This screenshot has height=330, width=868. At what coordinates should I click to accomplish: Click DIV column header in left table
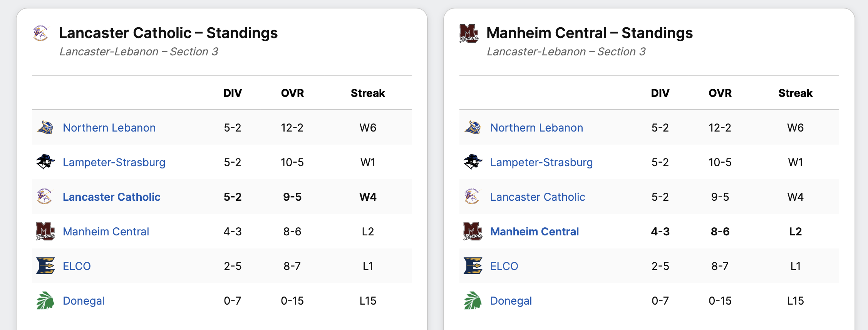tap(233, 93)
